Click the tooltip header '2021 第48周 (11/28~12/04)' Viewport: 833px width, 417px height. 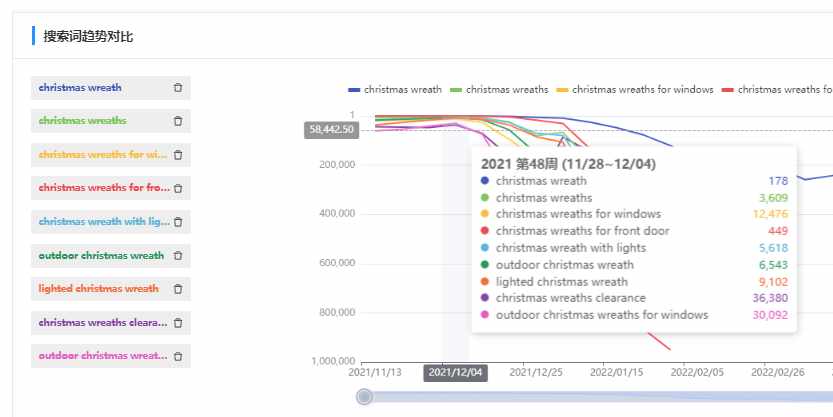(568, 164)
